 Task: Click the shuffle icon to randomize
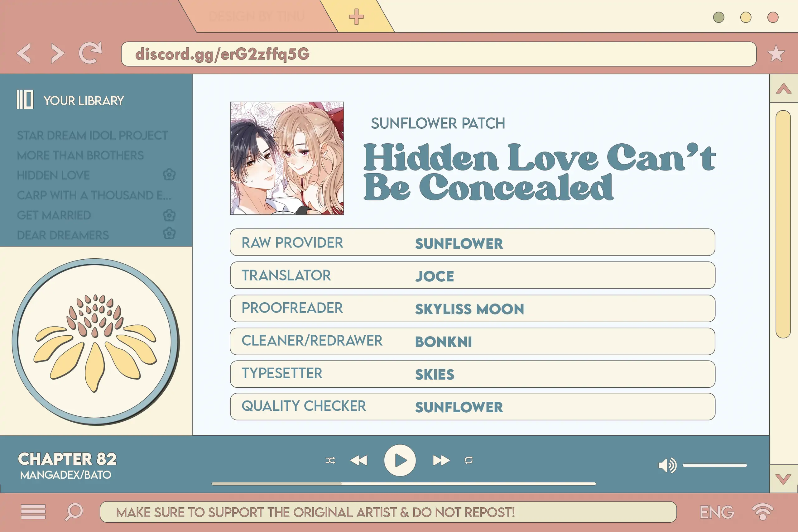tap(330, 461)
